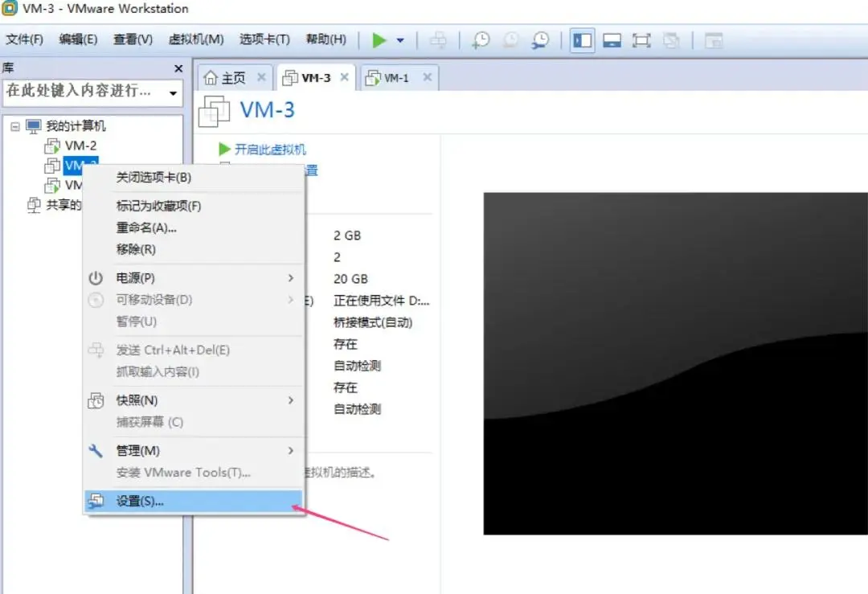Click the 2 GB memory value

347,236
